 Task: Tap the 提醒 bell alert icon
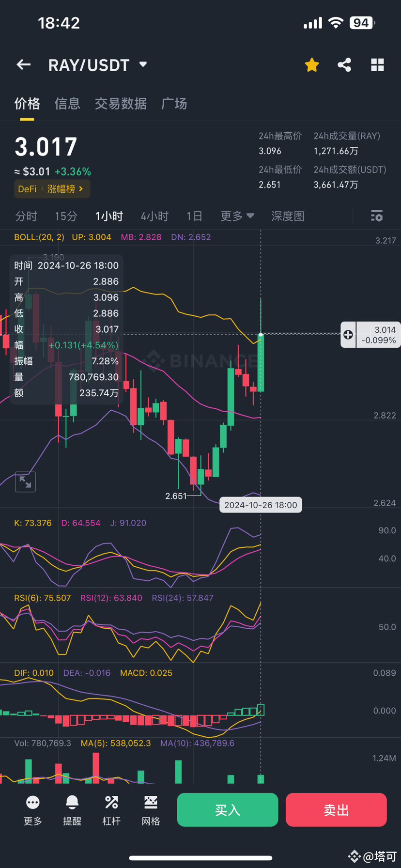pyautogui.click(x=72, y=810)
